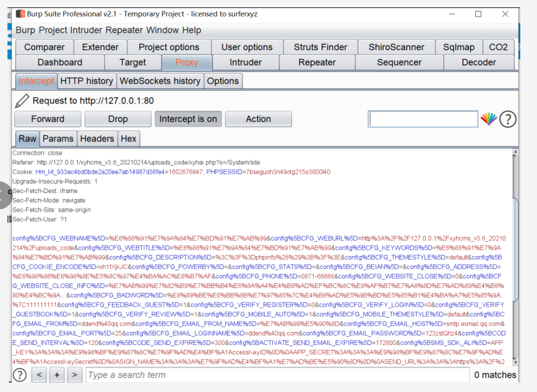Go to previous search match arrow
Viewport: 537px width, 392px height.
(x=39, y=375)
